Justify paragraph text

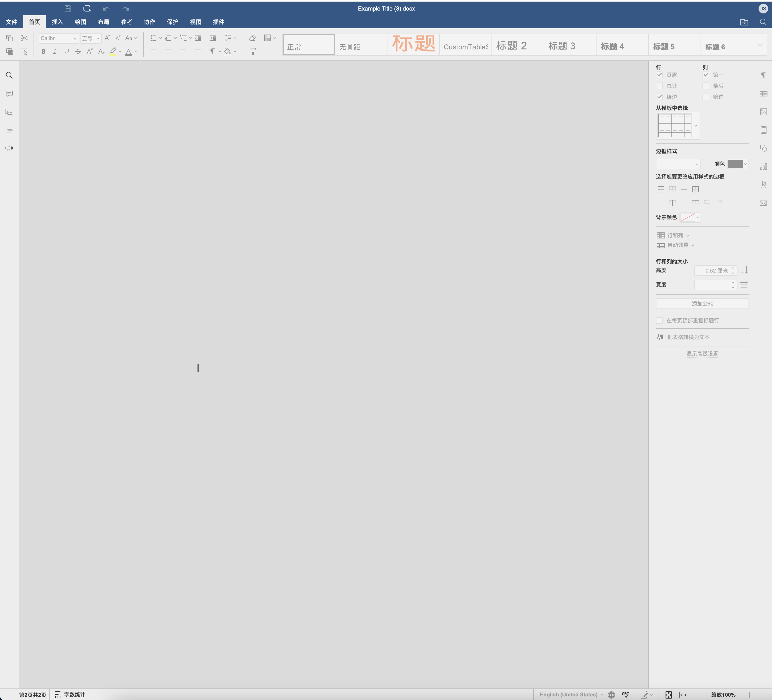[198, 51]
